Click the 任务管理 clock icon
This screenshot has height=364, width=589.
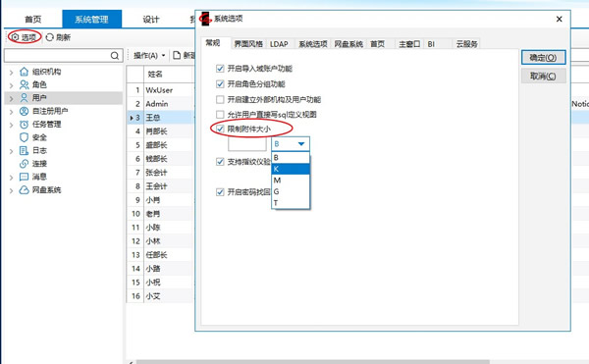[24, 125]
